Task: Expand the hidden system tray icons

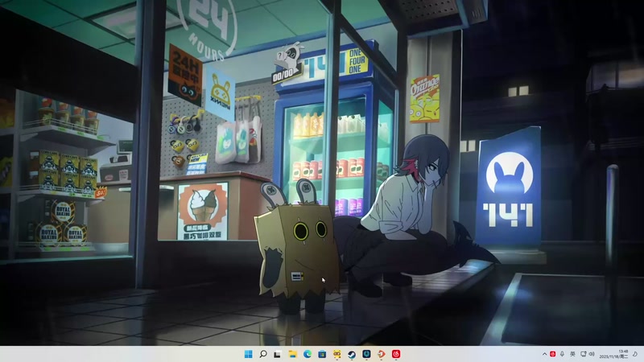Action: click(545, 354)
